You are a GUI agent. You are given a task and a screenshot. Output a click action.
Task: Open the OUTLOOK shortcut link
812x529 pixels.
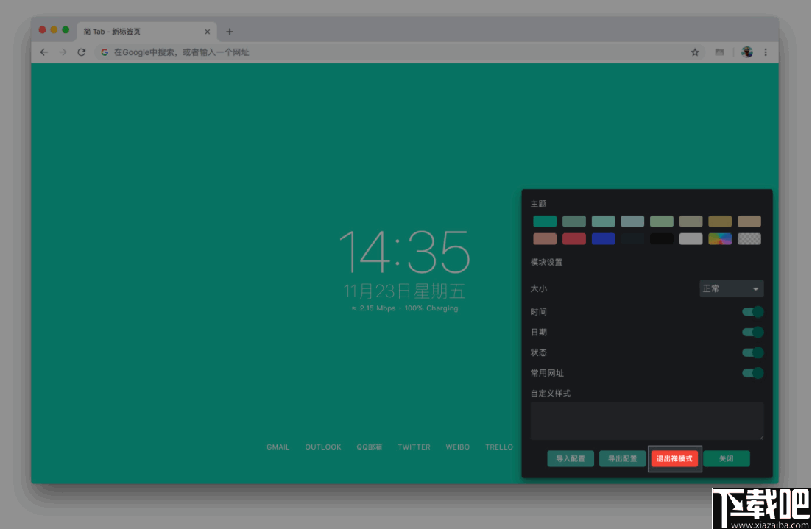323,447
